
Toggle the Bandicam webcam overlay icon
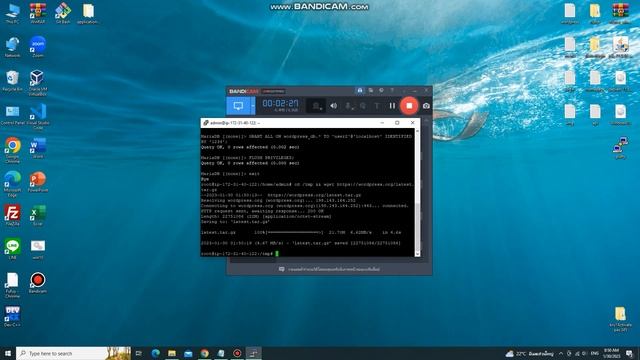point(316,106)
